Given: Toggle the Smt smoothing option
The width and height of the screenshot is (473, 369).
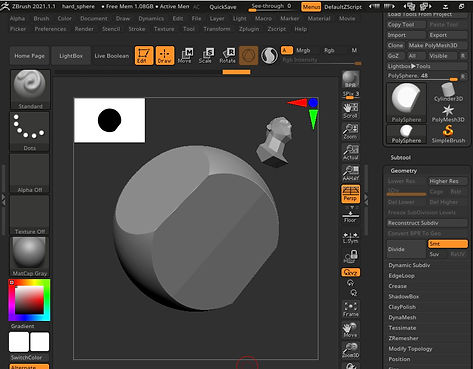Looking at the screenshot, I should pos(448,244).
